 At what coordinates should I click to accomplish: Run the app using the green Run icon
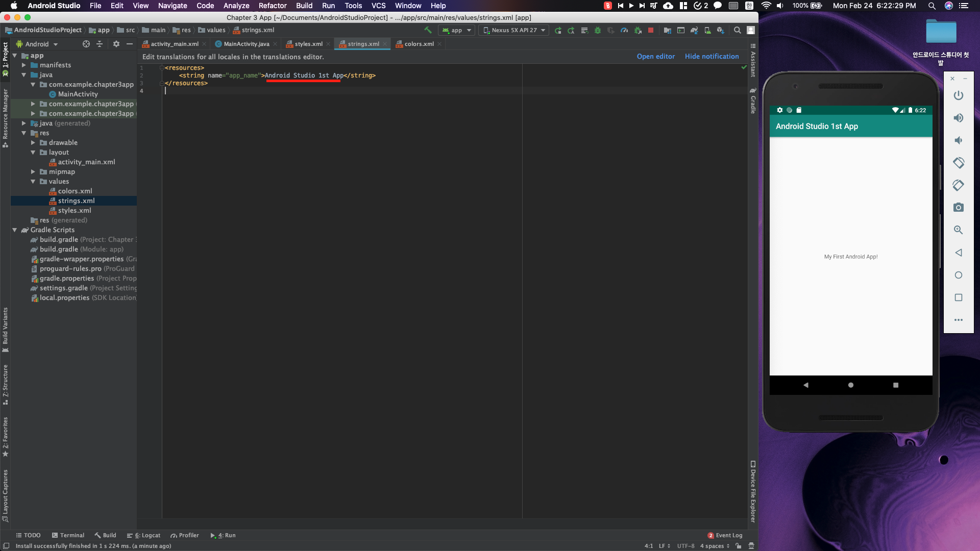[558, 31]
